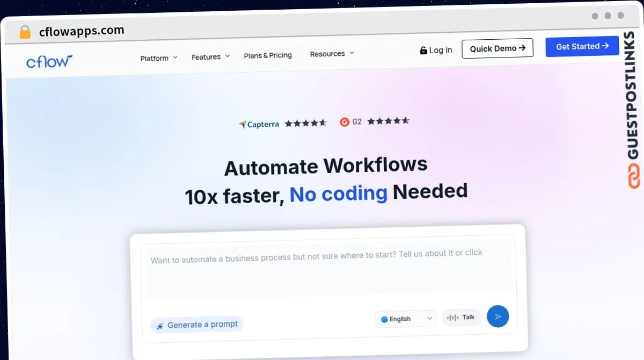
Task: Click the orange padlock icon
Action: point(25,32)
